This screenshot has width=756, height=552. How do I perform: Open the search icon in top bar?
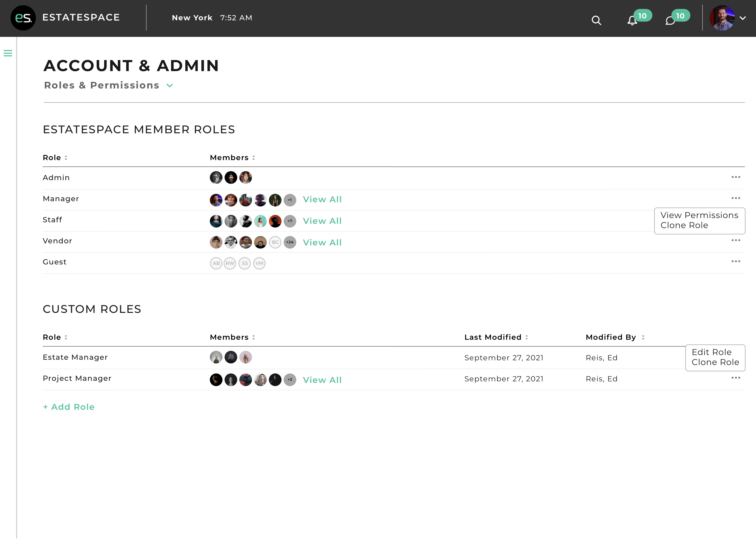pyautogui.click(x=597, y=20)
